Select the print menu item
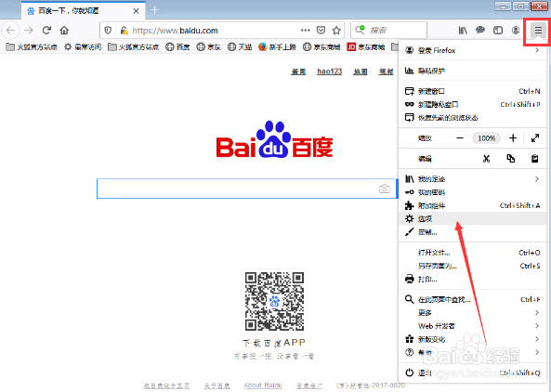Screen dimensions: 551x392 point(472,280)
